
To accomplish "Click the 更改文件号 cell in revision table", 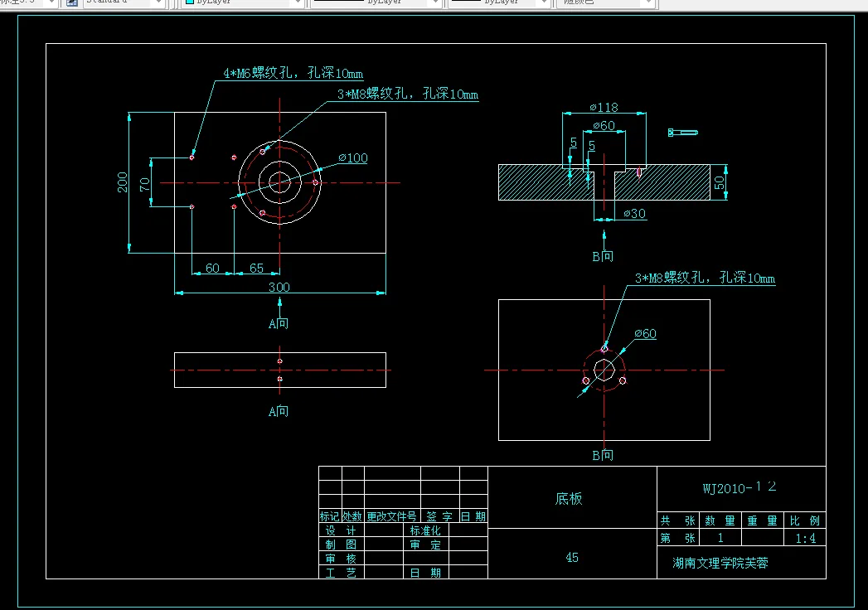I will (392, 516).
